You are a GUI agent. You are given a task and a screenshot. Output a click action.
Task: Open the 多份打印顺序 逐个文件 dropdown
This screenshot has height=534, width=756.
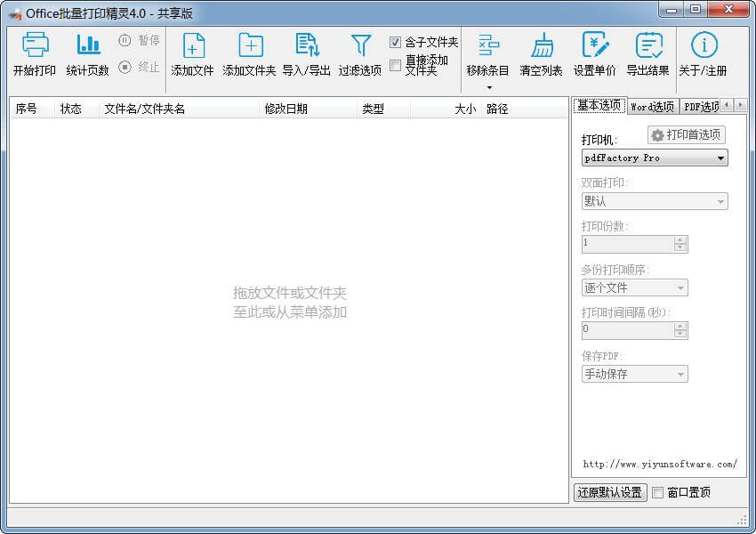pyautogui.click(x=634, y=288)
